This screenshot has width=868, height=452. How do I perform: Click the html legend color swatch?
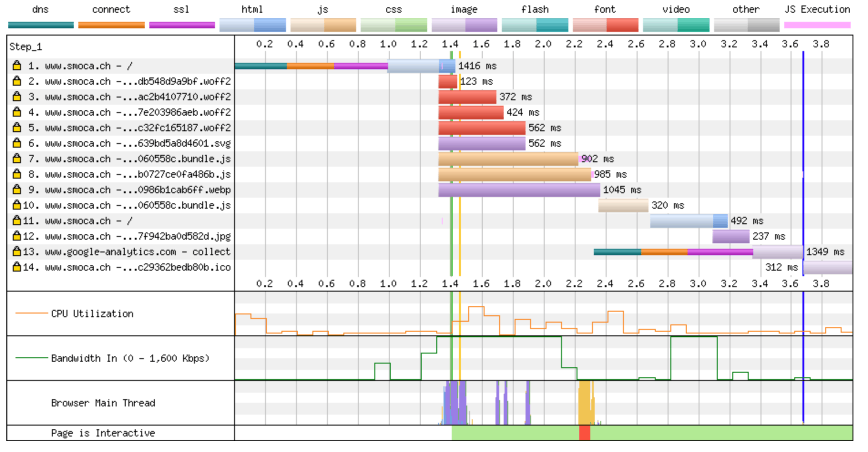coord(253,25)
